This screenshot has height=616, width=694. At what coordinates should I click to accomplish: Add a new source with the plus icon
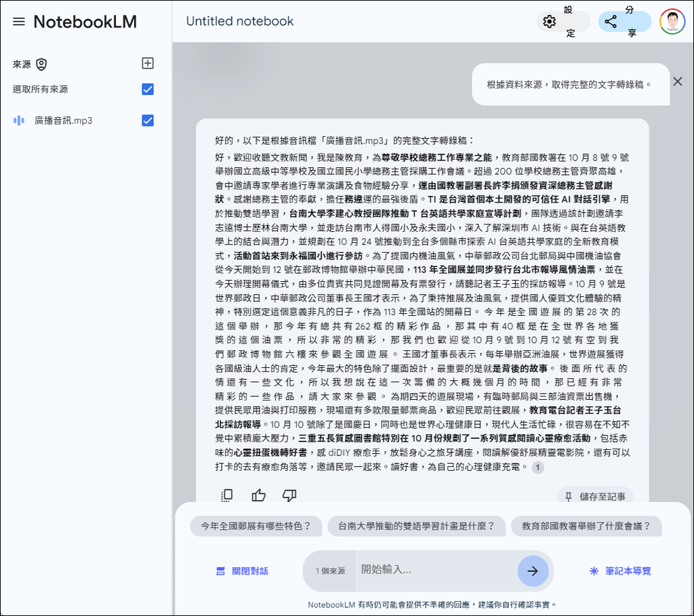tap(148, 63)
